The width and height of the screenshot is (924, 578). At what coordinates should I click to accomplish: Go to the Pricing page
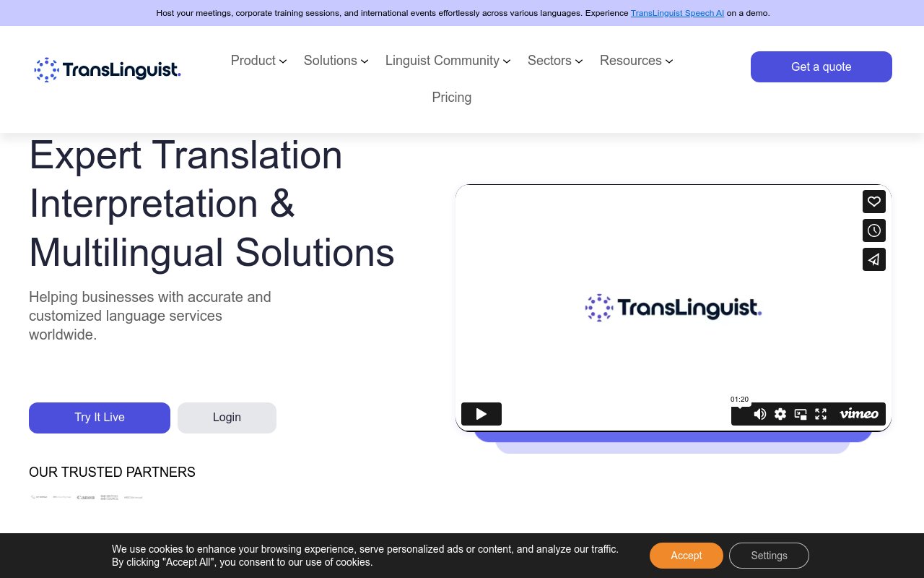click(452, 98)
